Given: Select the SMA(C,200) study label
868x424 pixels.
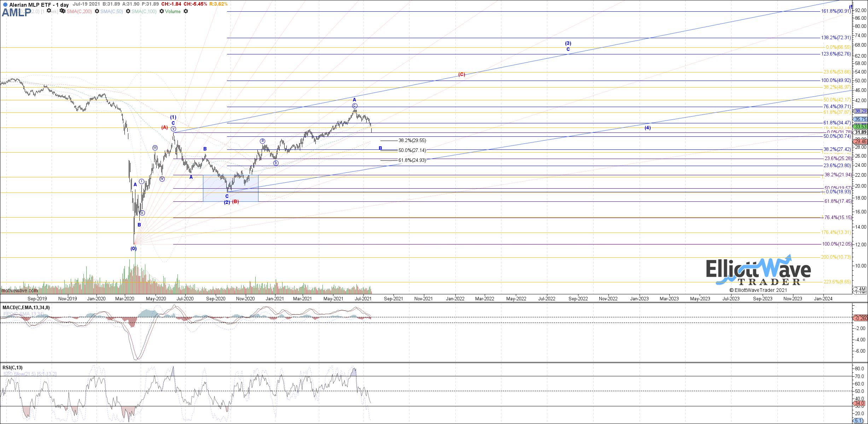Looking at the screenshot, I should [x=79, y=11].
